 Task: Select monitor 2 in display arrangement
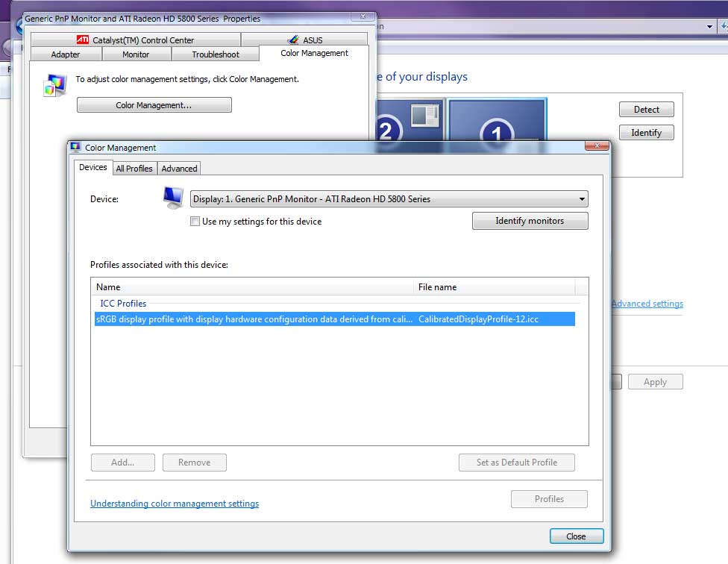point(409,124)
